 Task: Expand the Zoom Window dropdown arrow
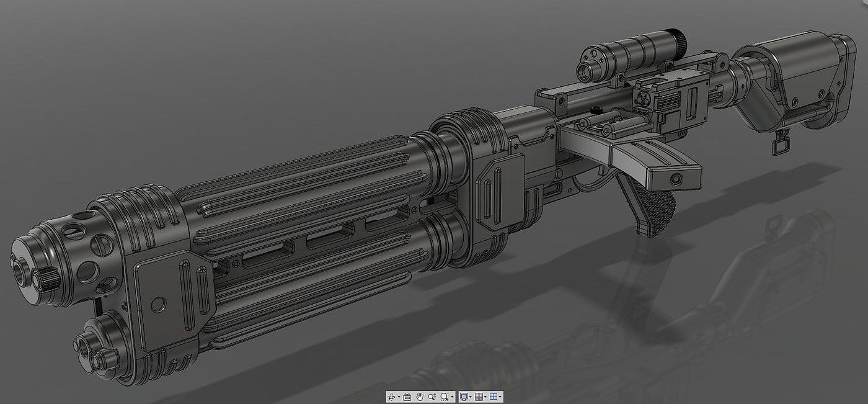452,397
